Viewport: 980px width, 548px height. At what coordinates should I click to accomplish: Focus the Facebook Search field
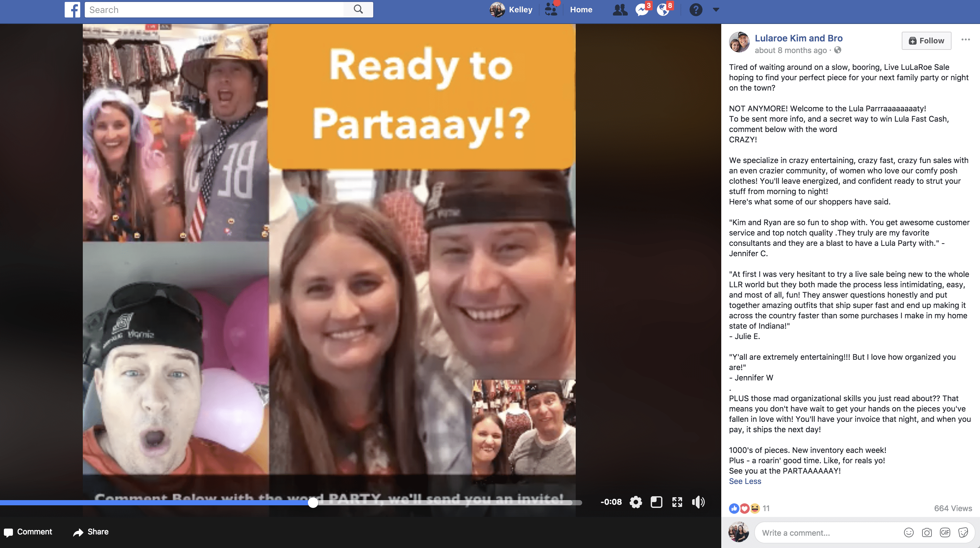pos(214,9)
